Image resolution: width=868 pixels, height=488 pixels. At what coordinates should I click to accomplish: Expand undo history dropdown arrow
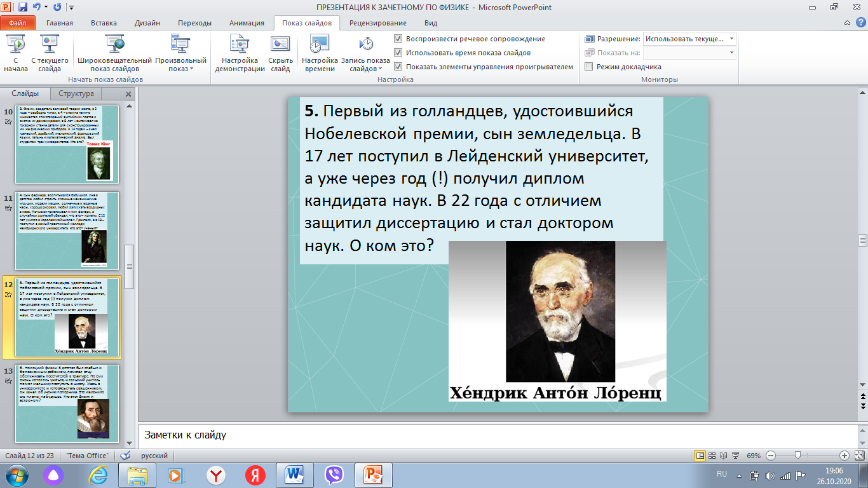pos(46,7)
